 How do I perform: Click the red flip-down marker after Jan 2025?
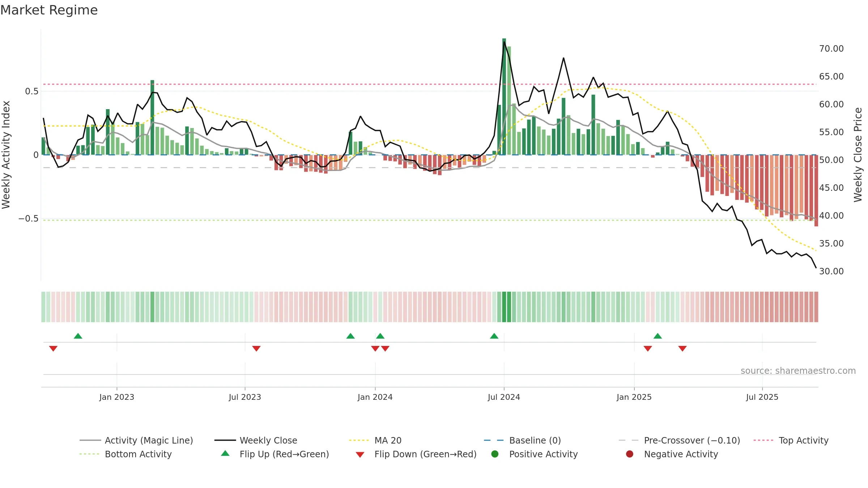click(648, 348)
